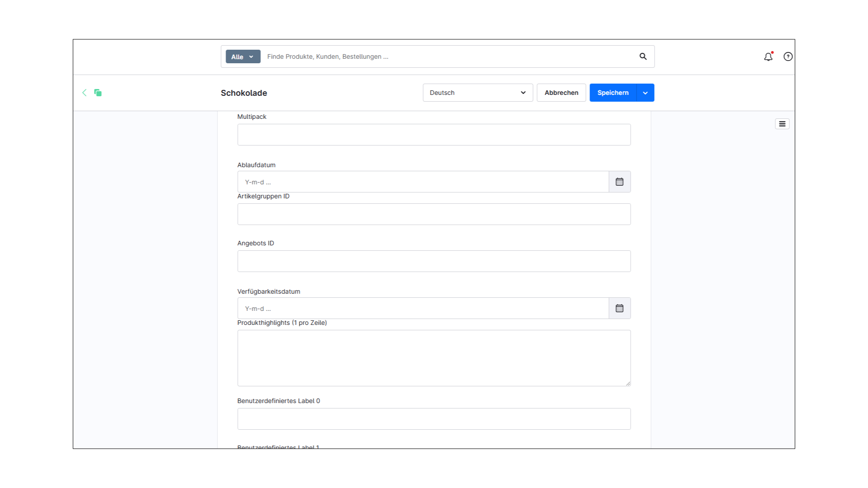The width and height of the screenshot is (868, 488).
Task: Duplicate the product using the copy icon
Action: pyautogui.click(x=98, y=93)
